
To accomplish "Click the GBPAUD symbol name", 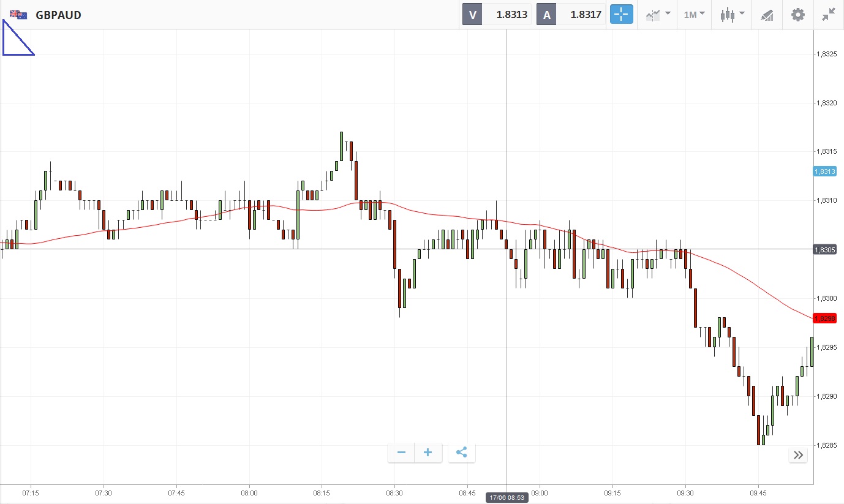I will coord(58,15).
